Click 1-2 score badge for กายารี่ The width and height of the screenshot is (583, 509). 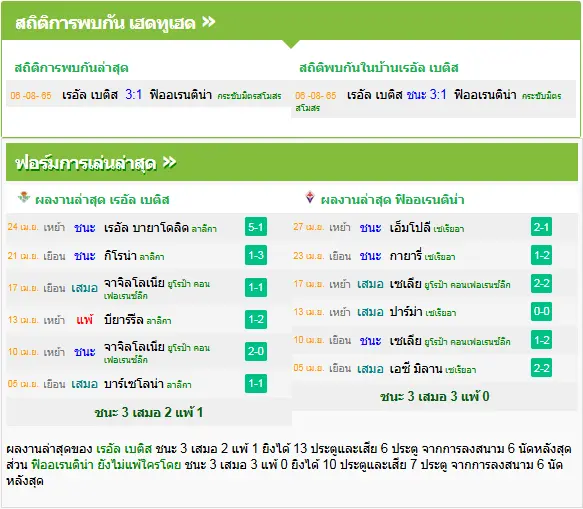[541, 255]
